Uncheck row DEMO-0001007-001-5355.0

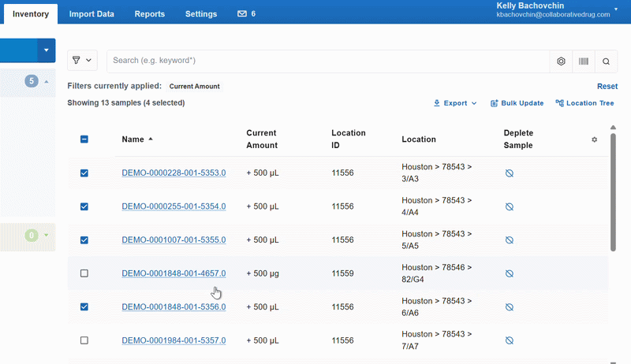click(x=84, y=240)
